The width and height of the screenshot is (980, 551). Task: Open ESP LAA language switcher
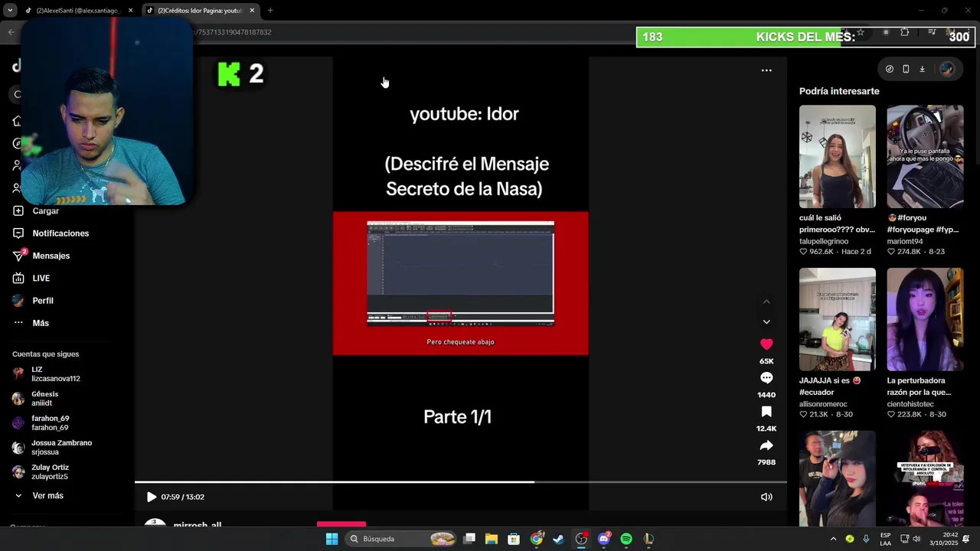tap(885, 539)
